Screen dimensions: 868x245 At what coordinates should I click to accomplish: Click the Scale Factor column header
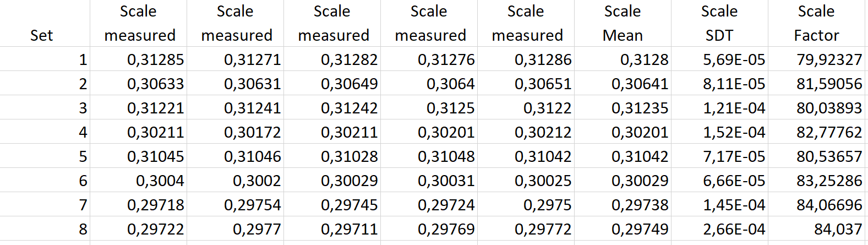(816, 23)
